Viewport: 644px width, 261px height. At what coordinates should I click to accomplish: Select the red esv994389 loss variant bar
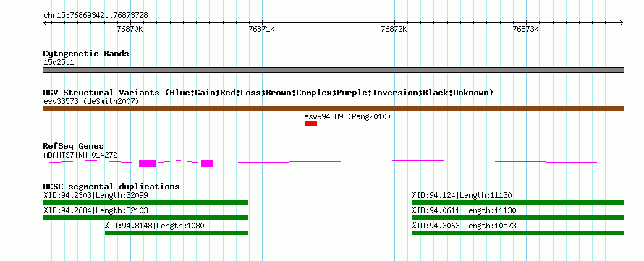[x=310, y=124]
